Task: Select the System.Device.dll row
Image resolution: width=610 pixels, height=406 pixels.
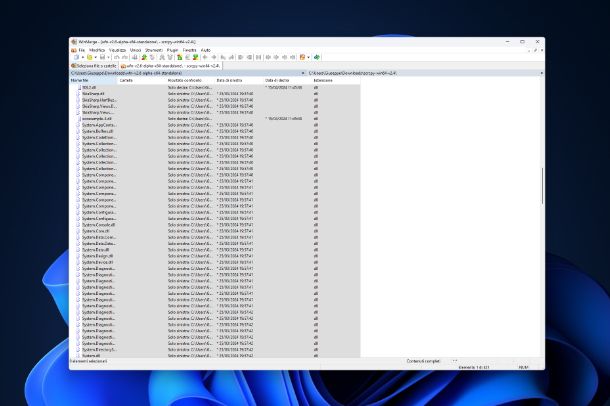Action: [x=215, y=262]
